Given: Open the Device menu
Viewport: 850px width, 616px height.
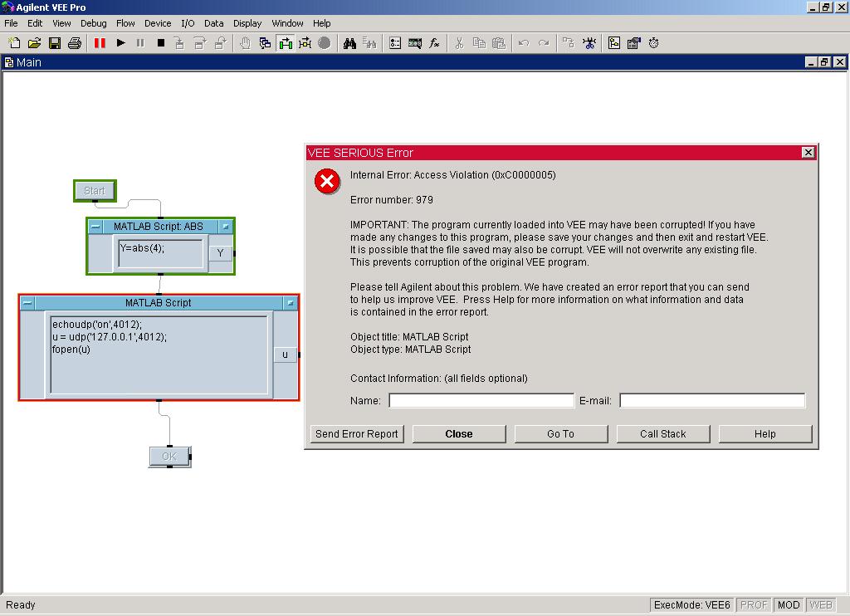Looking at the screenshot, I should 158,23.
